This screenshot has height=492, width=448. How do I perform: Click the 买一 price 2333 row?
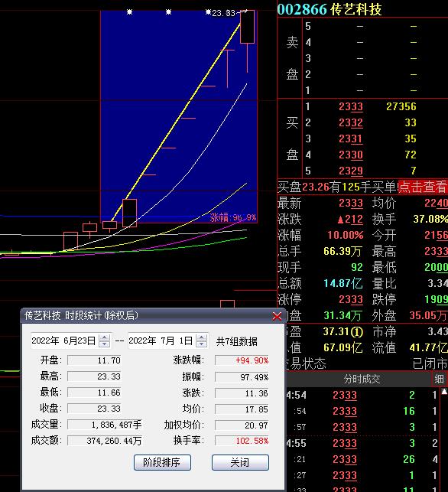pos(362,106)
